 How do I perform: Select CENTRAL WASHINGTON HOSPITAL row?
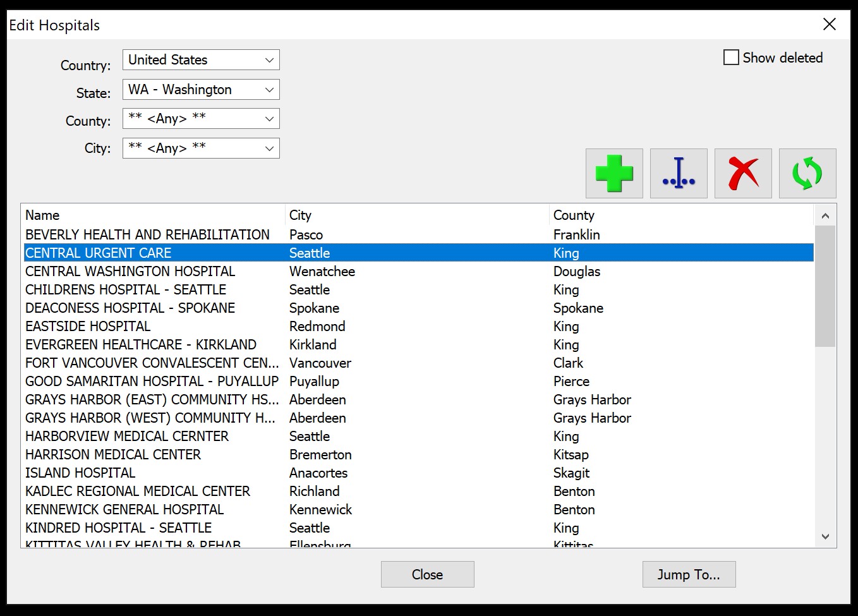[418, 271]
